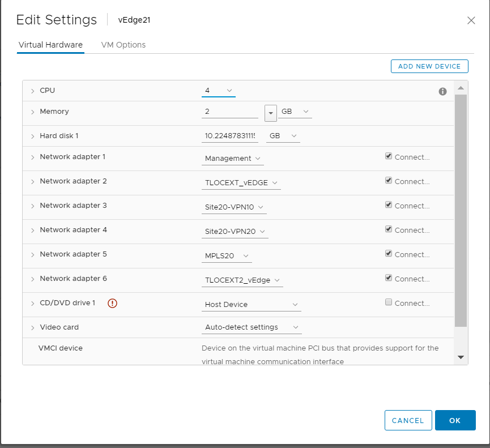Open the Video card settings dropdown
Image resolution: width=490 pixels, height=448 pixels.
(x=252, y=327)
